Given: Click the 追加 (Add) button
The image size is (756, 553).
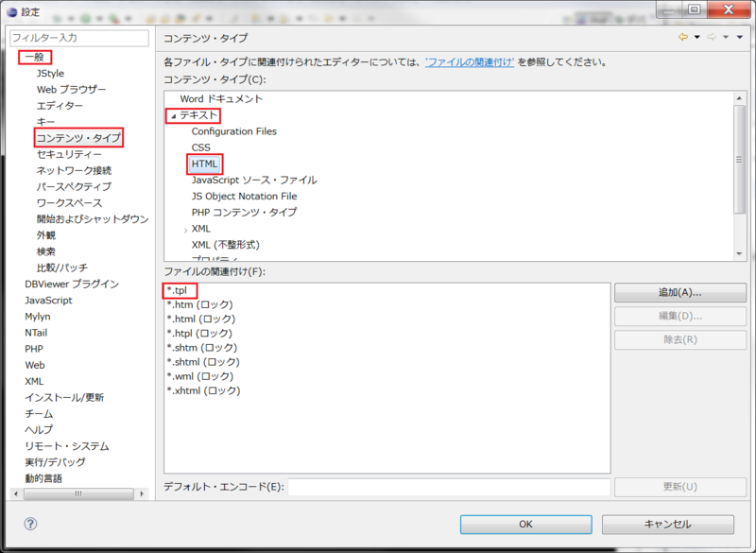Looking at the screenshot, I should (680, 292).
